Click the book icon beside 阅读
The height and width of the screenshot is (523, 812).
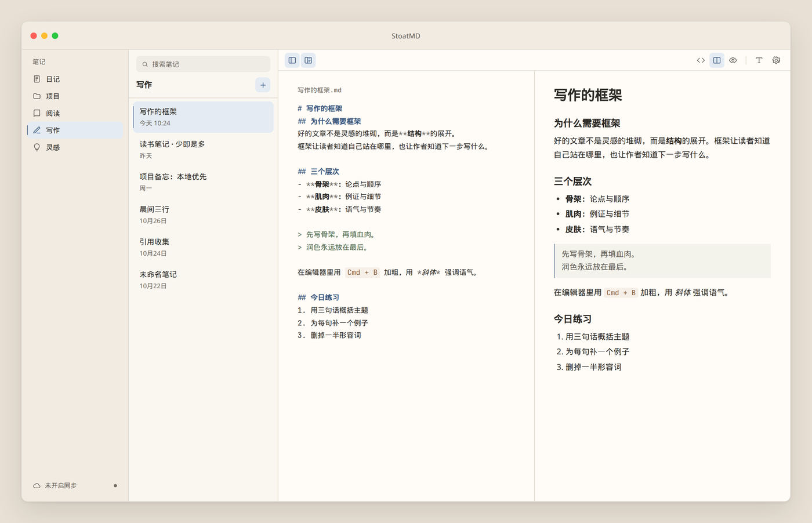37,113
